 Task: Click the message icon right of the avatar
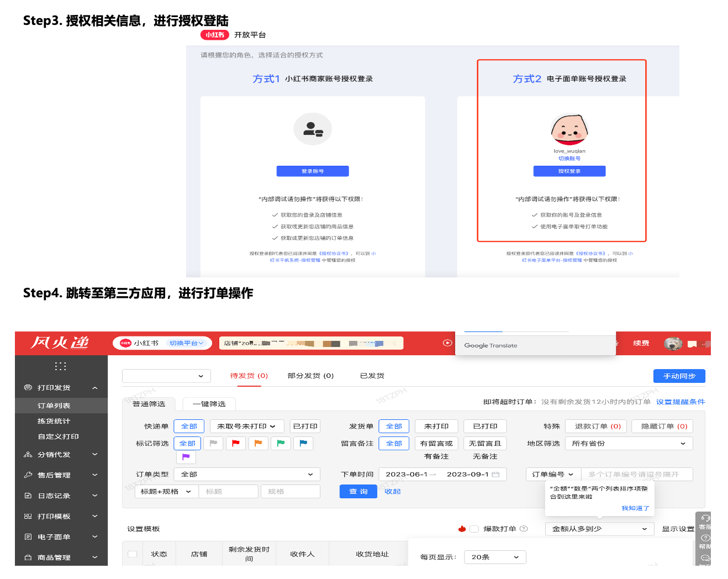coord(692,344)
